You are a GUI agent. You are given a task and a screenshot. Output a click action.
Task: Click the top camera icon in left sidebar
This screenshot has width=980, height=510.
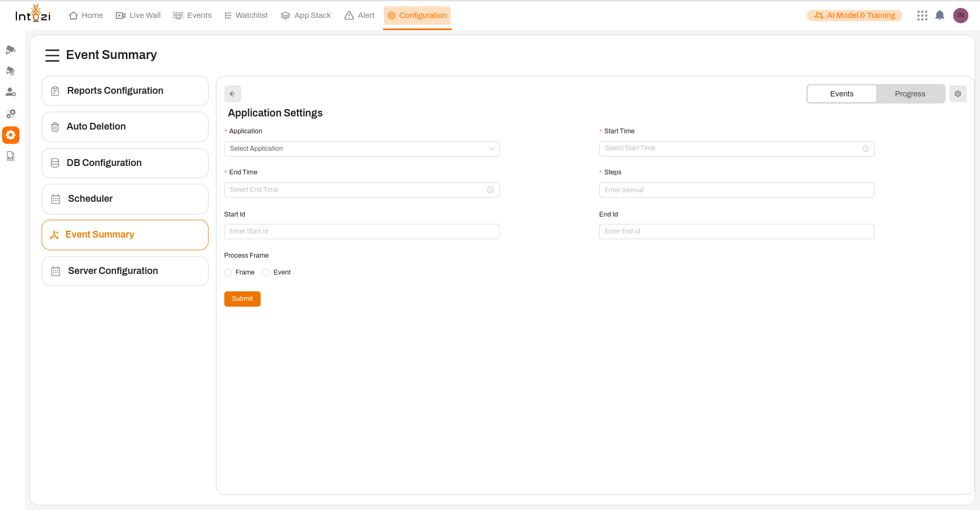(x=11, y=50)
